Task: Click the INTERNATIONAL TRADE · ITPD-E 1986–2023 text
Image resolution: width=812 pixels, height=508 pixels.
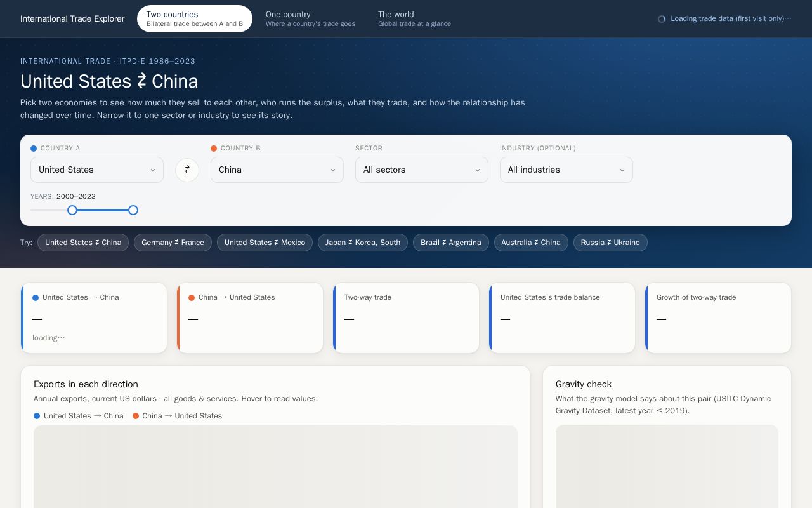Action: (108, 62)
